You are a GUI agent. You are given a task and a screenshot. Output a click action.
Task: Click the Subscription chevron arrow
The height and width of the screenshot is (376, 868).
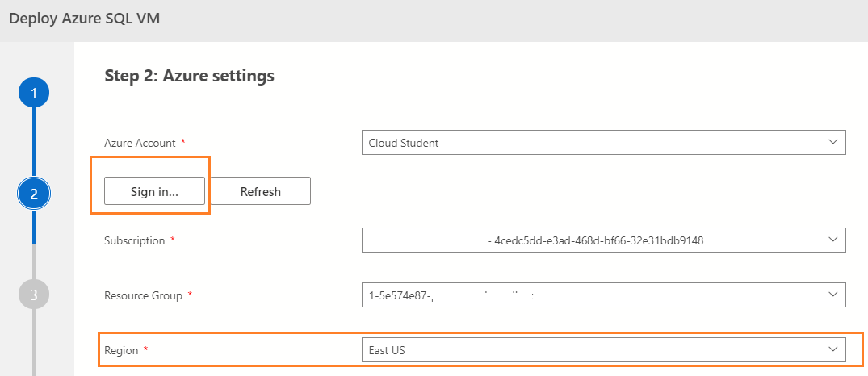coord(833,240)
